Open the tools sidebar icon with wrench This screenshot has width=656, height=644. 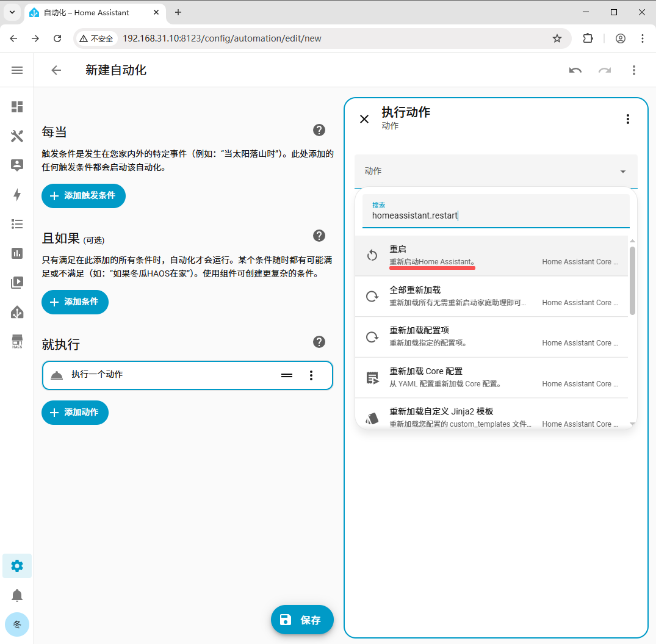(16, 136)
